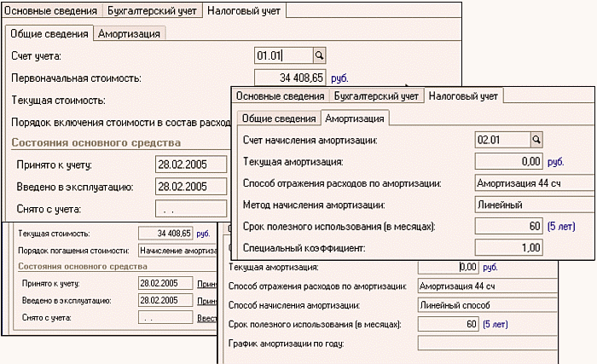Click the magnifier icon beside account 02.01
Screen dimensions: 597x364
click(x=537, y=138)
